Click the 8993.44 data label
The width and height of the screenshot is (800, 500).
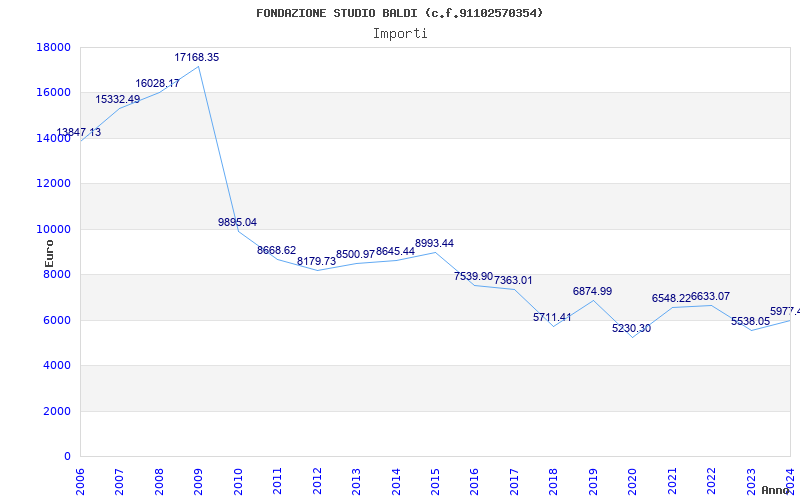tap(434, 244)
